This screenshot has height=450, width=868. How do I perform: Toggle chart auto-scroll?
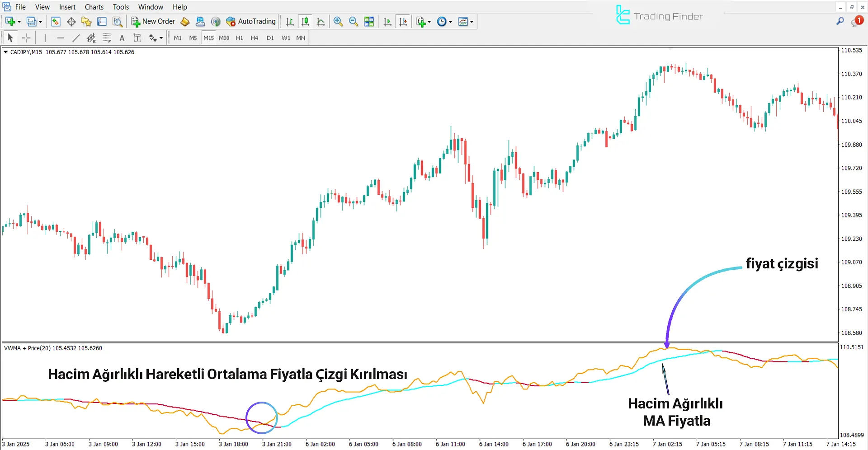387,21
